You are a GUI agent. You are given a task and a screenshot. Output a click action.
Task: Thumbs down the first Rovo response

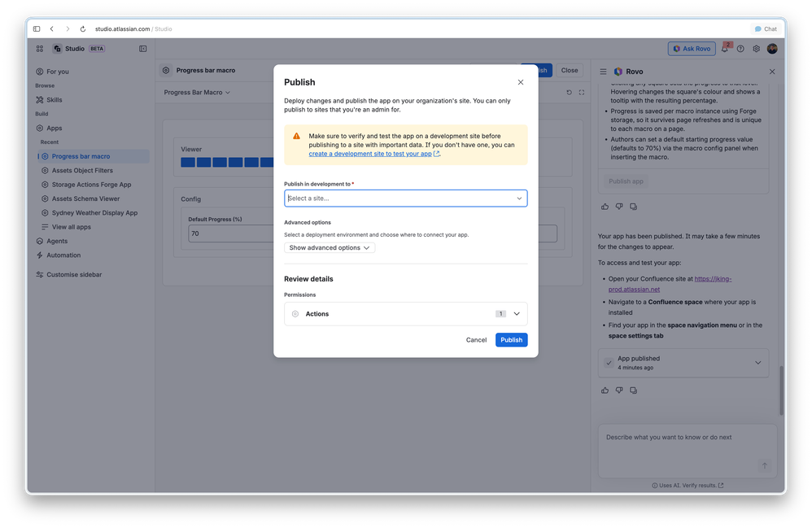pos(619,207)
